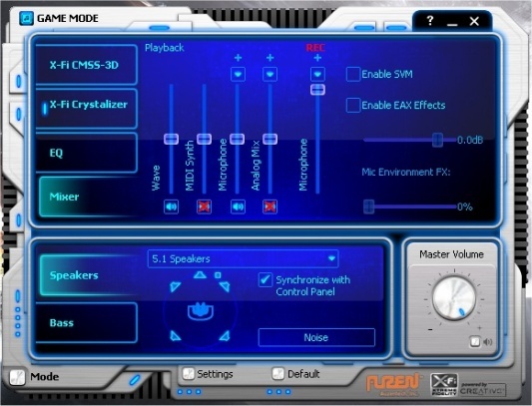Click the listener head icon
The height and width of the screenshot is (406, 532).
[x=201, y=310]
